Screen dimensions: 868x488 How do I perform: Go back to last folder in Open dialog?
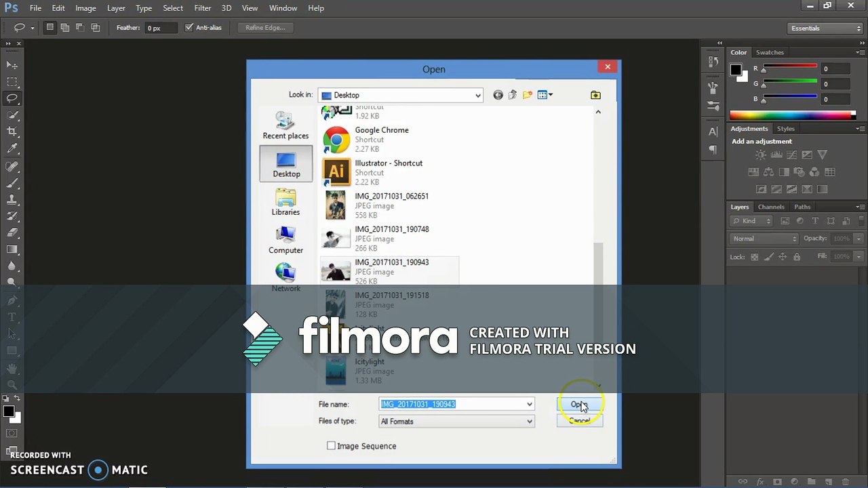(x=498, y=95)
